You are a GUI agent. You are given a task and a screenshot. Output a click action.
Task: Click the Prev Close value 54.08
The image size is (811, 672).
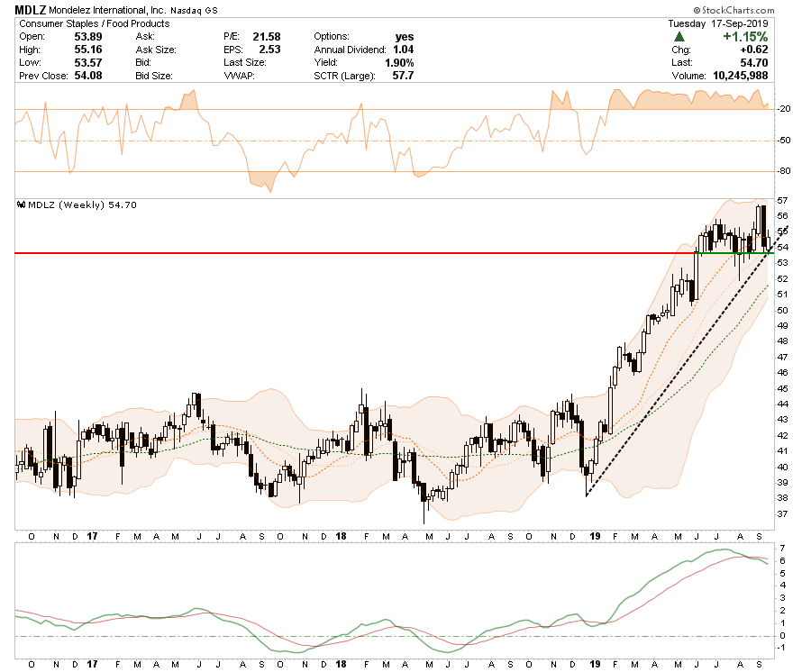(x=88, y=76)
